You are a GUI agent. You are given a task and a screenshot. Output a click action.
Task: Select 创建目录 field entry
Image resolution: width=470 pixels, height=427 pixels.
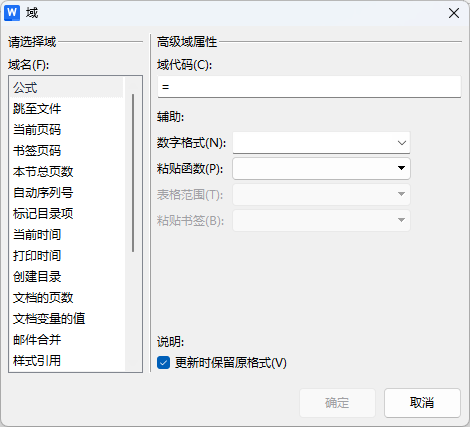tap(67, 277)
